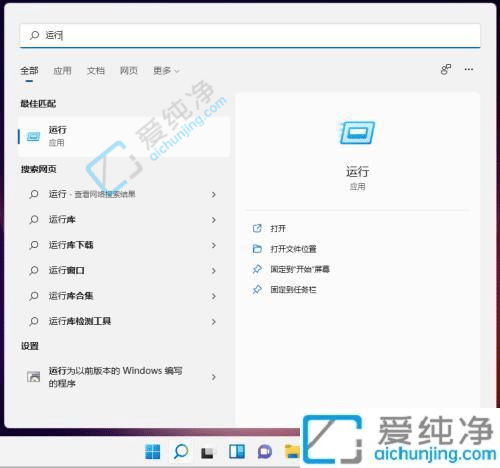Screen dimensions: 500x468
Task: Click the folder icon beside 打开文件位置
Action: tap(257, 249)
